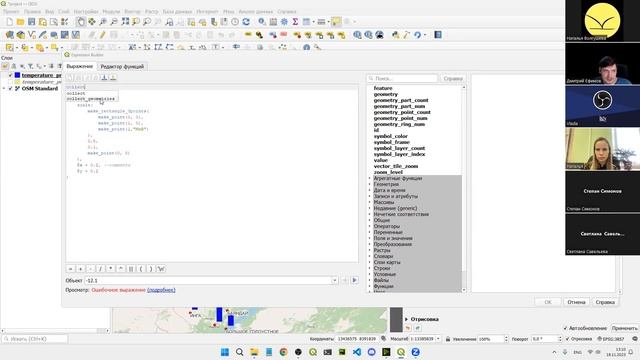This screenshot has height=360, width=640.
Task: Click the OK button
Action: coord(548,302)
